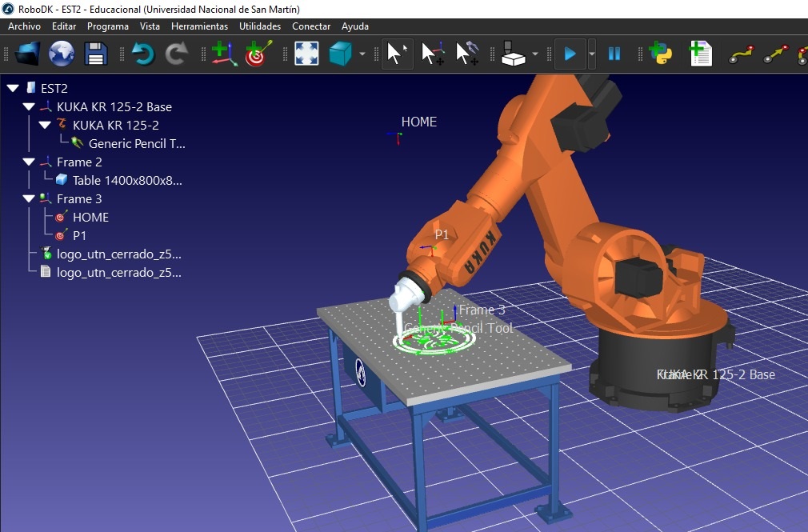This screenshot has height=532, width=808.
Task: Open the Programa menu
Action: (108, 26)
